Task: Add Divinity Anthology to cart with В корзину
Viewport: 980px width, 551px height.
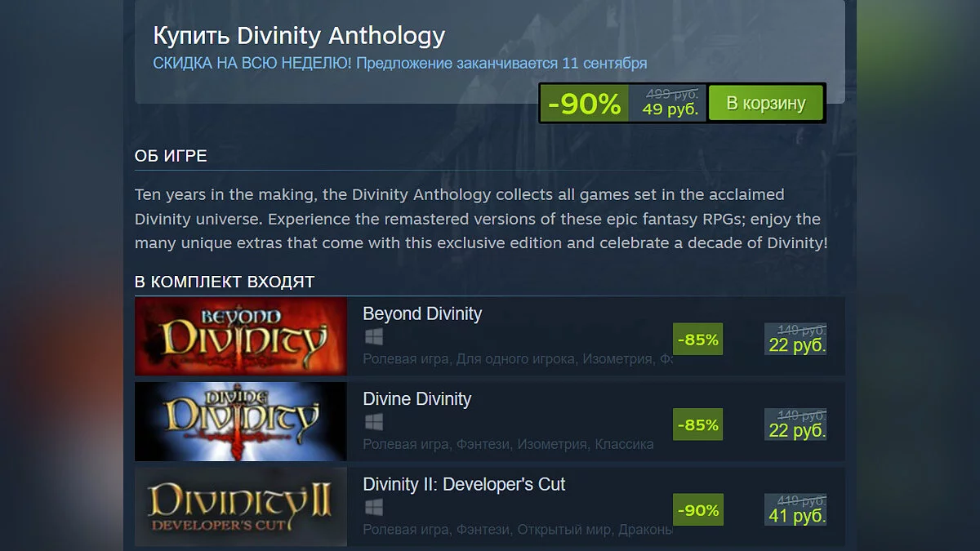Action: (x=765, y=103)
